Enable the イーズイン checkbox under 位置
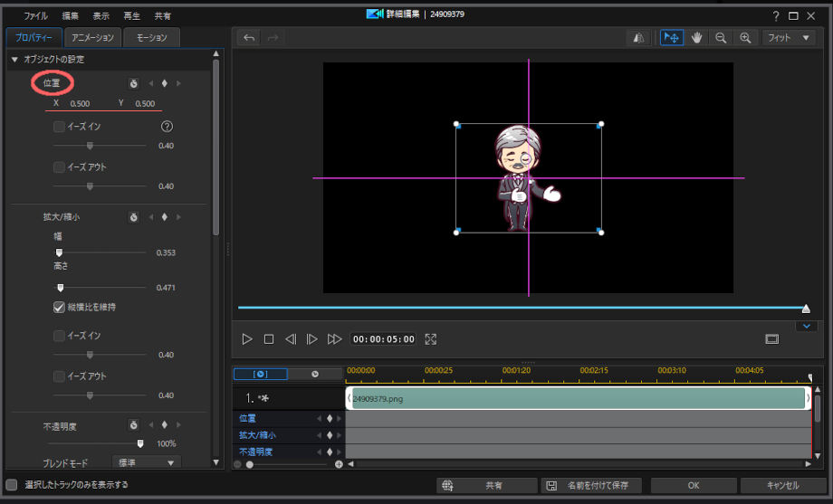Viewport: 833px width, 504px height. tap(59, 127)
